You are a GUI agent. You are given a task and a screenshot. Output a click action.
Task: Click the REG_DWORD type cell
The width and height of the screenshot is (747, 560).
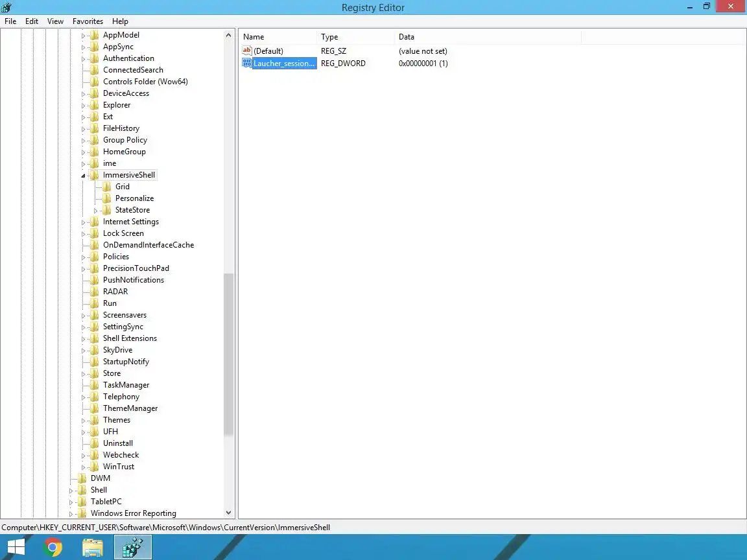tap(344, 64)
